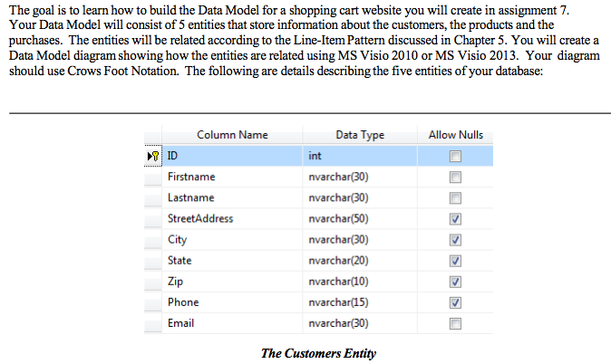Screen dimensions: 611x364
Task: Click the Allow Nulls column header
Action: point(455,135)
